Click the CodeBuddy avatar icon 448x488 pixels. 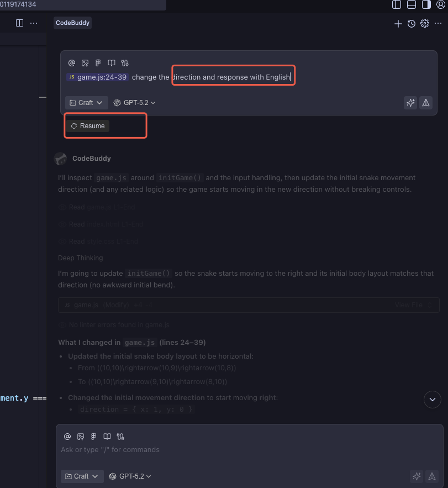[60, 159]
